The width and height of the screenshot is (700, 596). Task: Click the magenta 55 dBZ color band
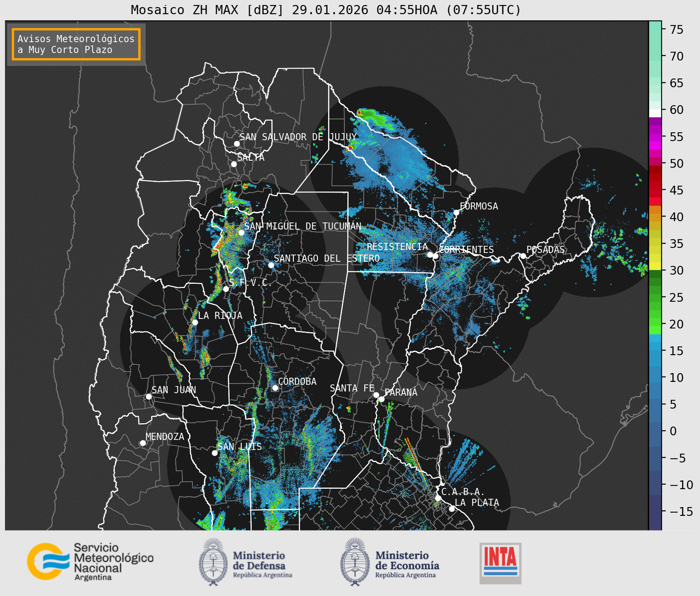[655, 136]
